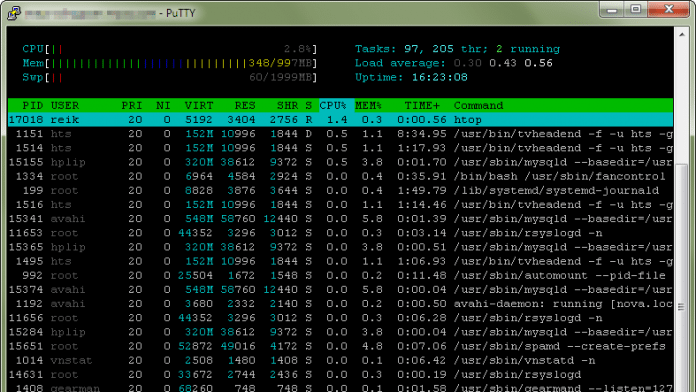
Task: Sort by the PRI column header
Action: coord(132,106)
